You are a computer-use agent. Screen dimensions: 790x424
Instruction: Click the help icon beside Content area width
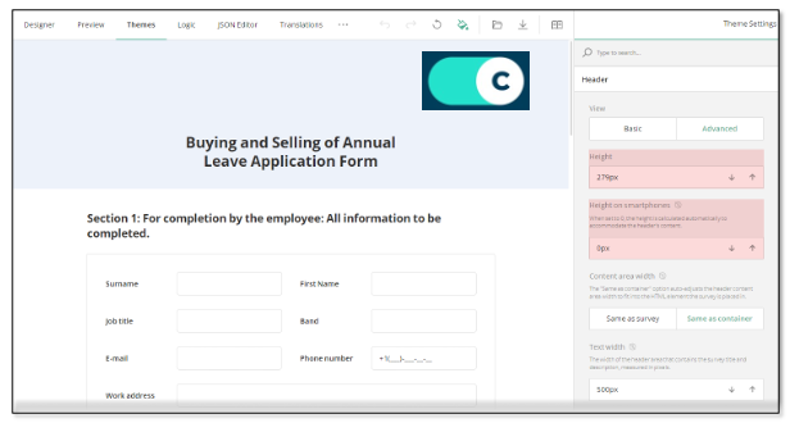663,276
